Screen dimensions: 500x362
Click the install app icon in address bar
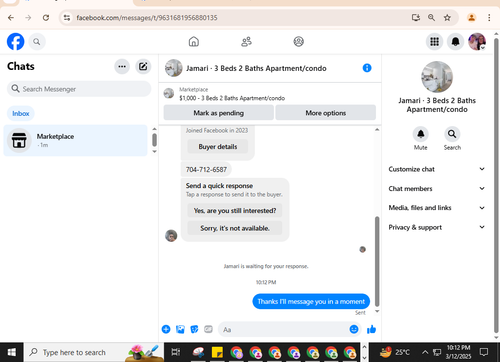(x=415, y=18)
